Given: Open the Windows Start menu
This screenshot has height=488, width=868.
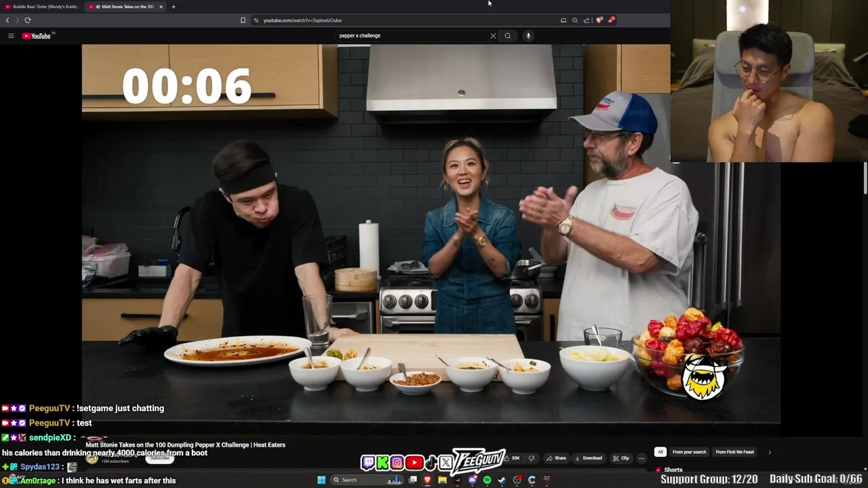Looking at the screenshot, I should 321,480.
